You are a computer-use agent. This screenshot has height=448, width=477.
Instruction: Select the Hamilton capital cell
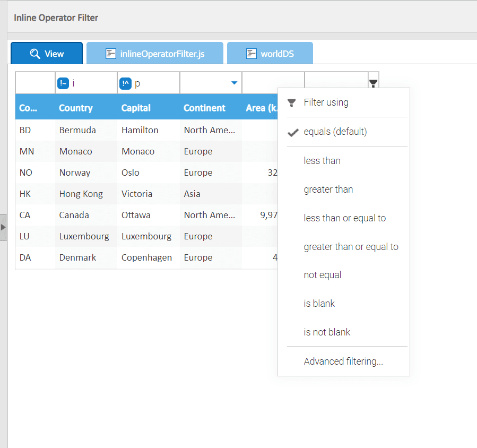click(149, 130)
